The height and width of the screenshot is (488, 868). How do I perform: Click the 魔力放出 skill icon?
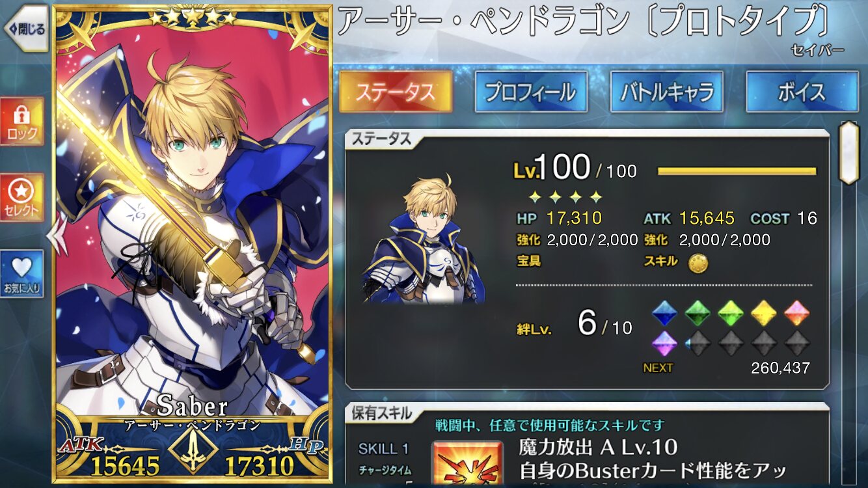coord(468,465)
